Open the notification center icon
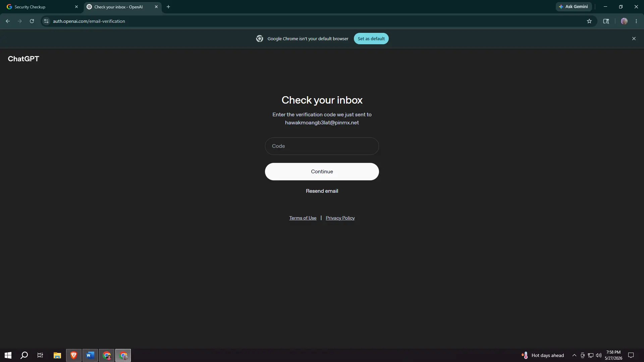644x362 pixels. point(631,355)
